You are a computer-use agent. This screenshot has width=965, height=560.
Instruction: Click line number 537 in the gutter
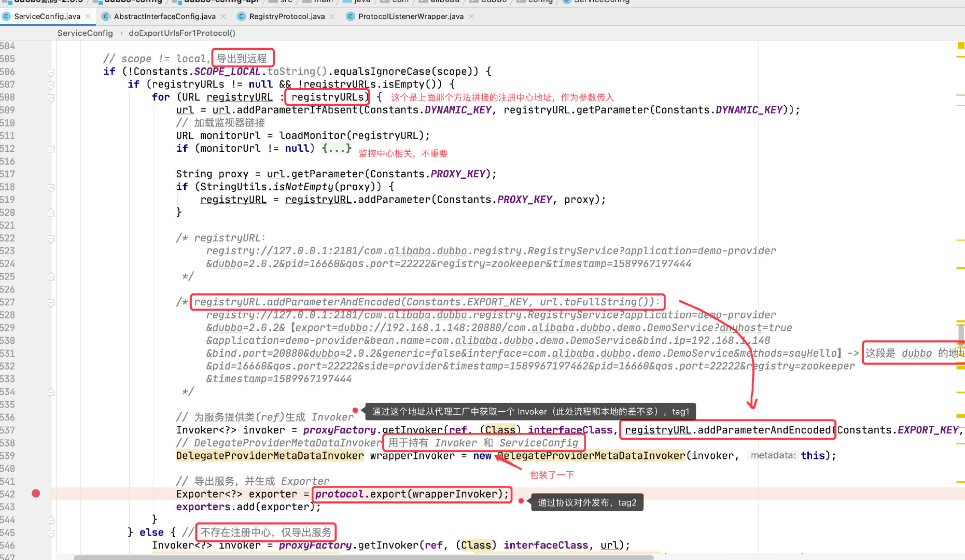point(8,430)
